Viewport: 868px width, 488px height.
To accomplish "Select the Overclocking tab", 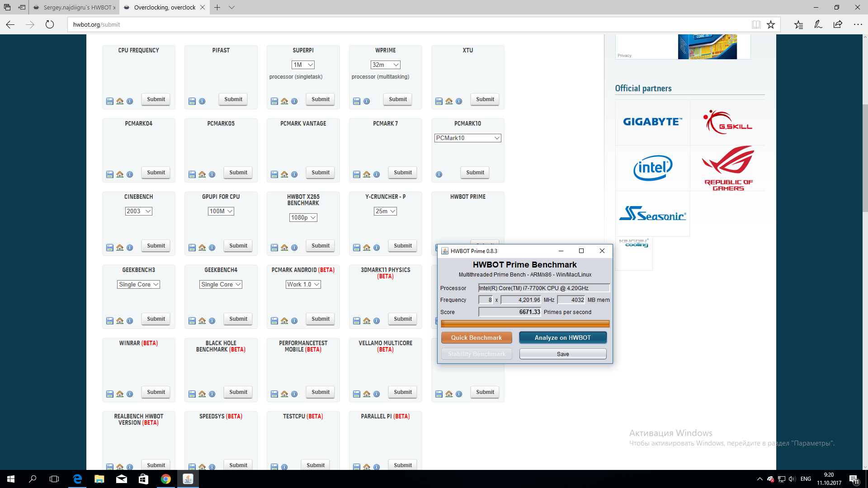I will 165,7.
